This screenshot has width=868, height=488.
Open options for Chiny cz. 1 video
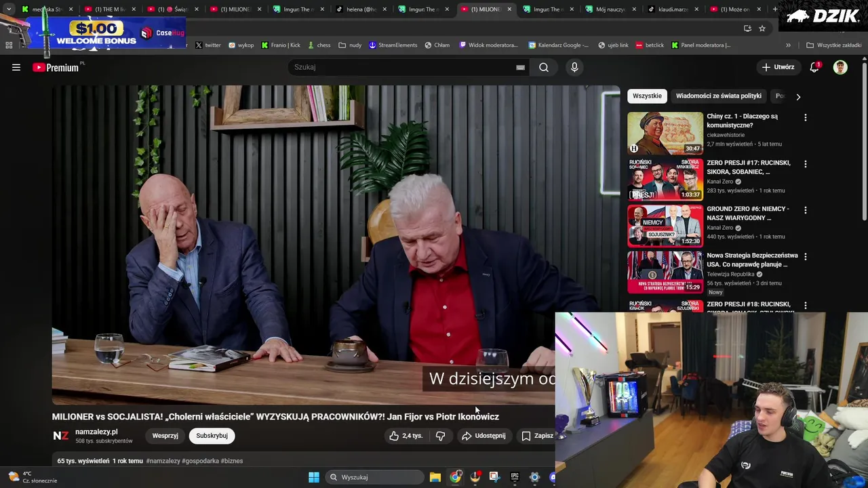tap(805, 118)
